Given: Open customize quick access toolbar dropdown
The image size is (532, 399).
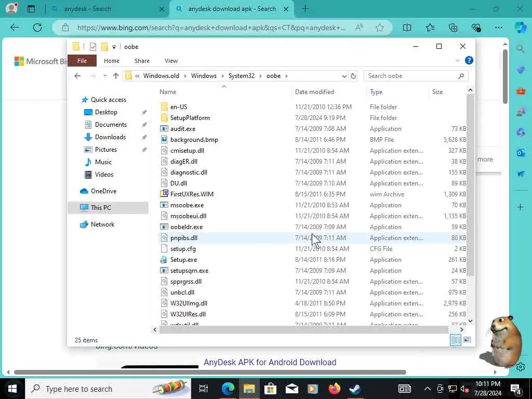Looking at the screenshot, I should pyautogui.click(x=114, y=47).
